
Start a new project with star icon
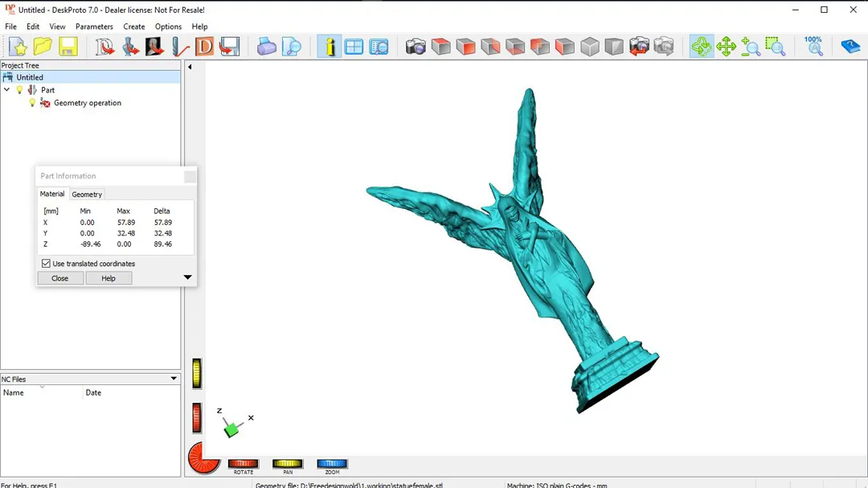18,47
